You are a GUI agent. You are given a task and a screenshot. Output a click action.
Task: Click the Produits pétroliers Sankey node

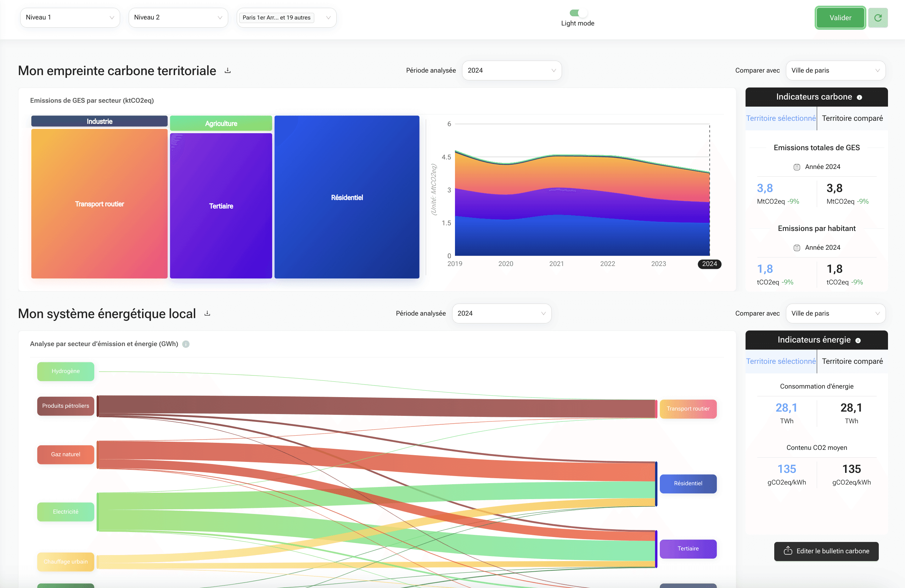coord(66,406)
